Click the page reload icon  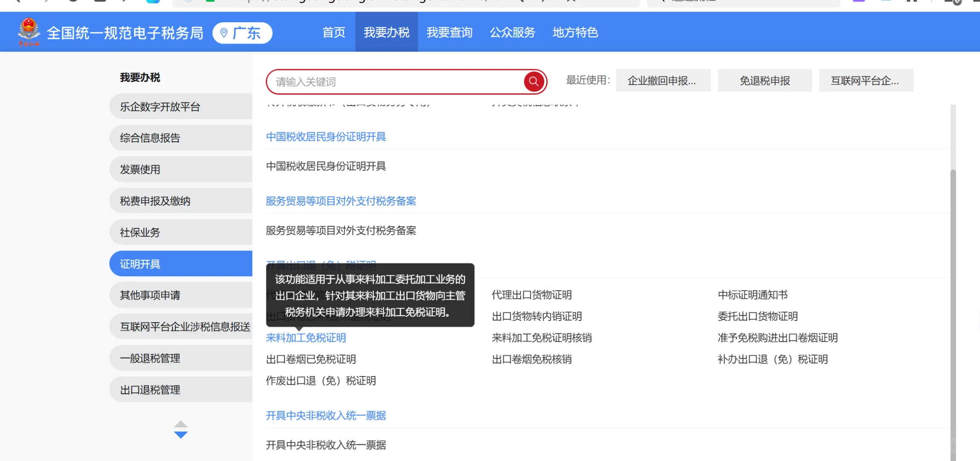(73, 1)
